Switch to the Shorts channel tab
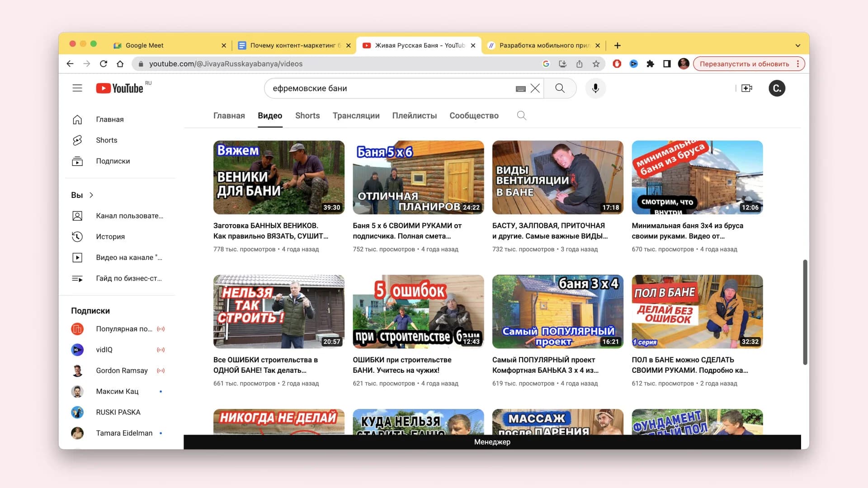 tap(307, 116)
